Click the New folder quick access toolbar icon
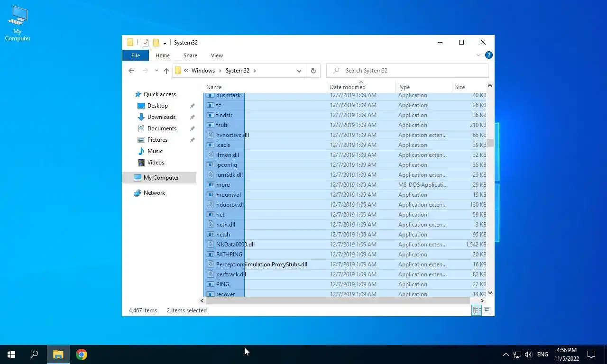 coord(156,43)
